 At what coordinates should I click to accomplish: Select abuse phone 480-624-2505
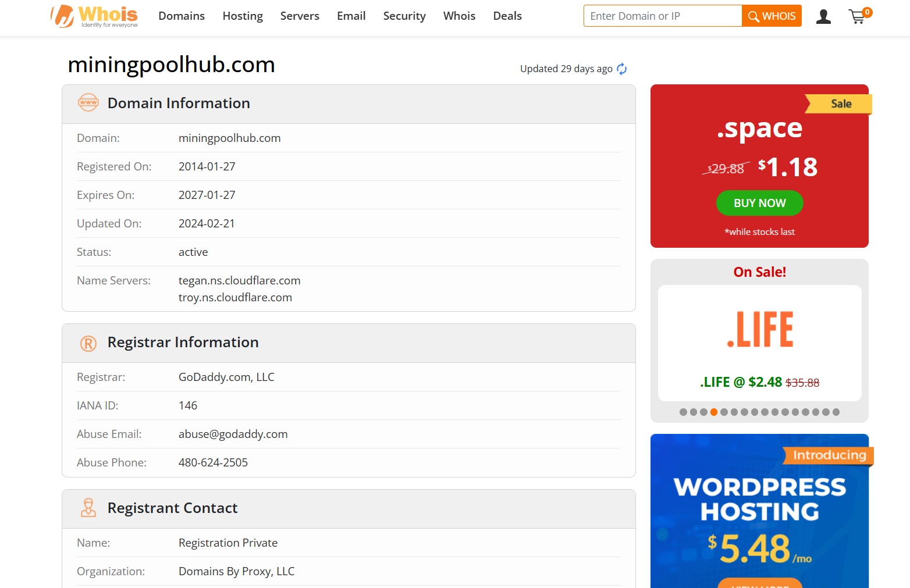(213, 462)
